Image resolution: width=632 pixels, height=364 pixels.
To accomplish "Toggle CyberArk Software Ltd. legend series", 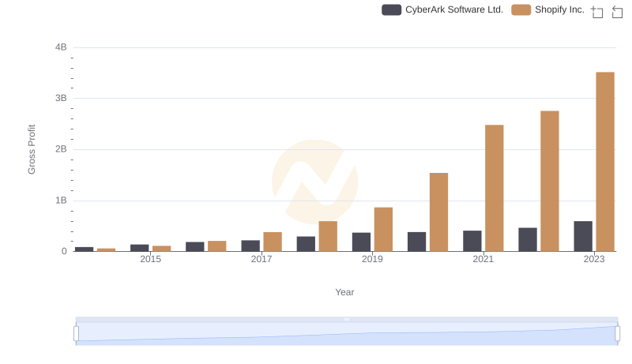I will 442,9.
